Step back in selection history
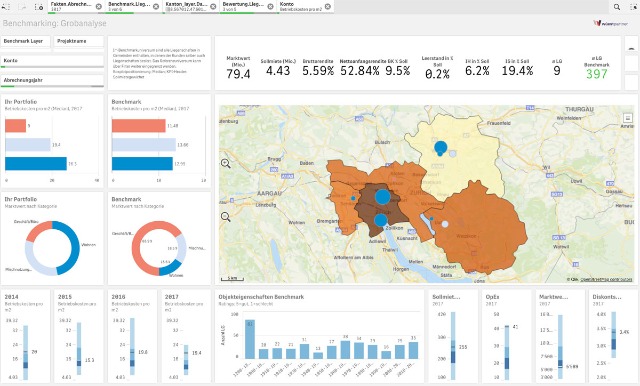 pyautogui.click(x=7, y=7)
